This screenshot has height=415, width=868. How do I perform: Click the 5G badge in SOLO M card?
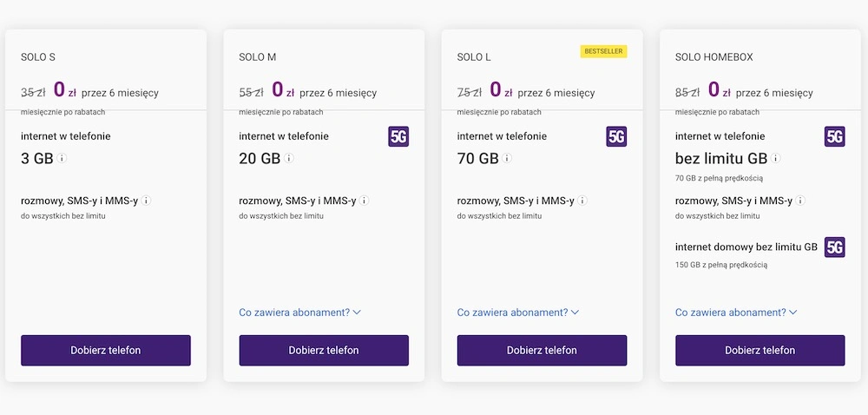398,136
